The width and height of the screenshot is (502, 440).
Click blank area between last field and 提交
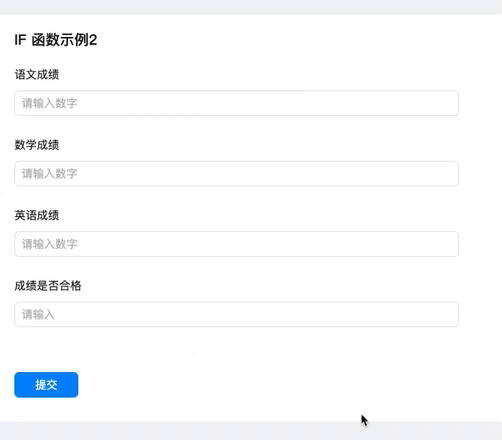(236, 349)
